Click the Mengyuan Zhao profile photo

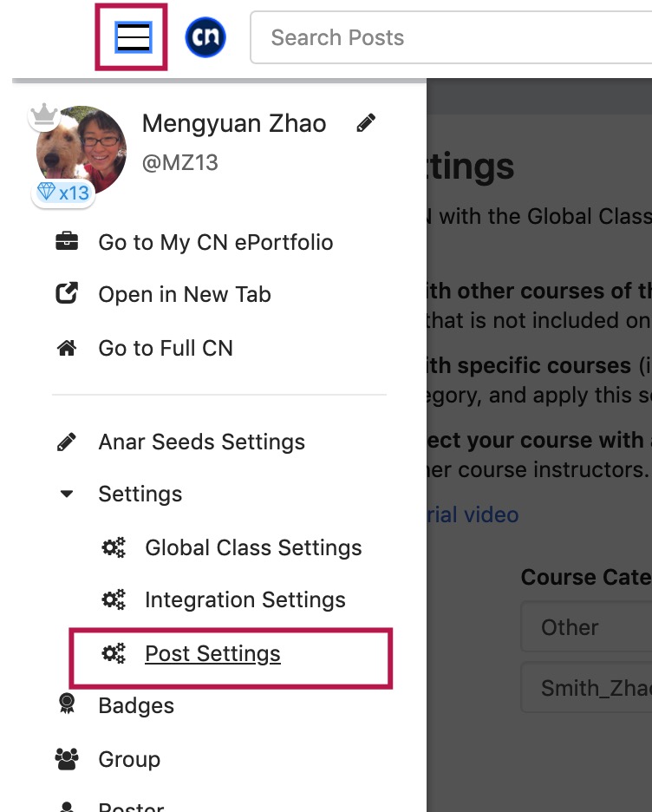pos(81,150)
